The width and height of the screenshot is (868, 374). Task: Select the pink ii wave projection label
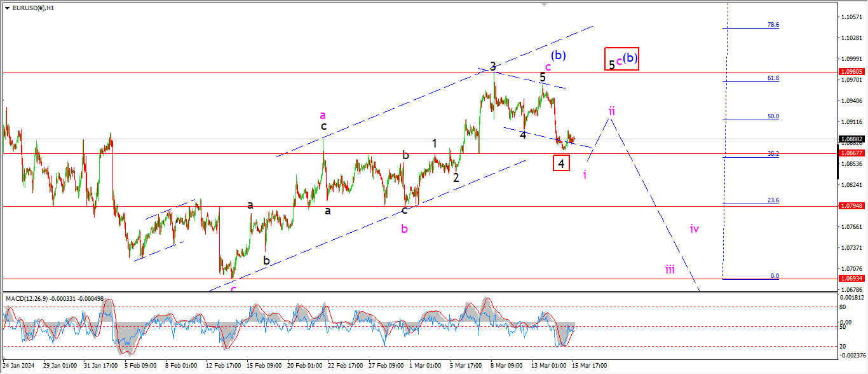pos(611,111)
